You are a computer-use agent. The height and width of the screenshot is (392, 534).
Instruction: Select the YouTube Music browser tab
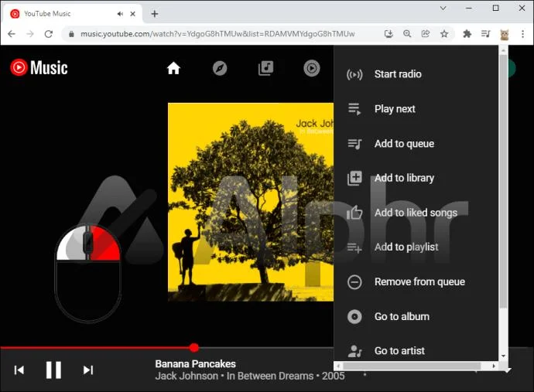(71, 14)
